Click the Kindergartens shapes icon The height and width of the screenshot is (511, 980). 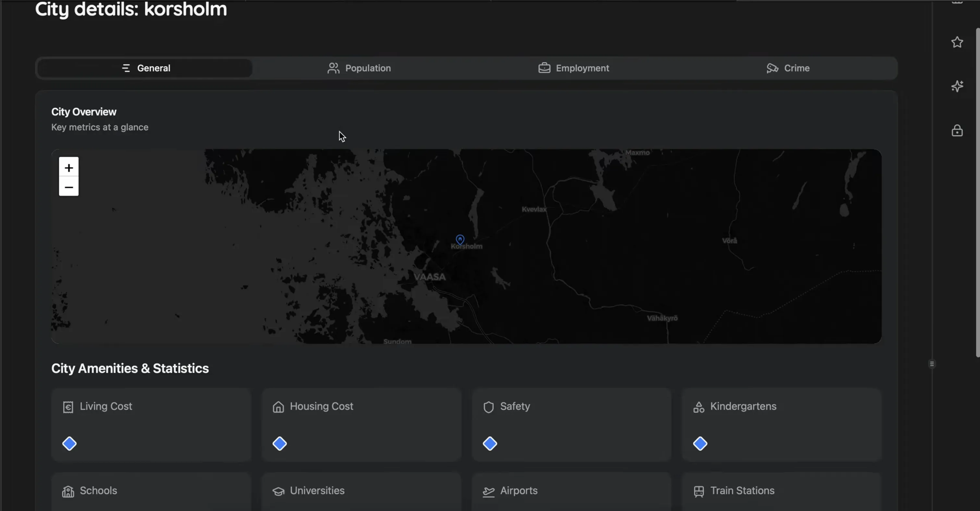[699, 407]
